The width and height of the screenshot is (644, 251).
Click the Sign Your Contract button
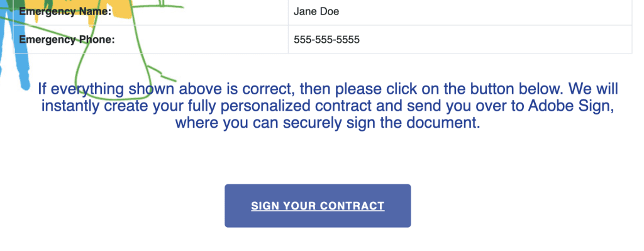[318, 206]
